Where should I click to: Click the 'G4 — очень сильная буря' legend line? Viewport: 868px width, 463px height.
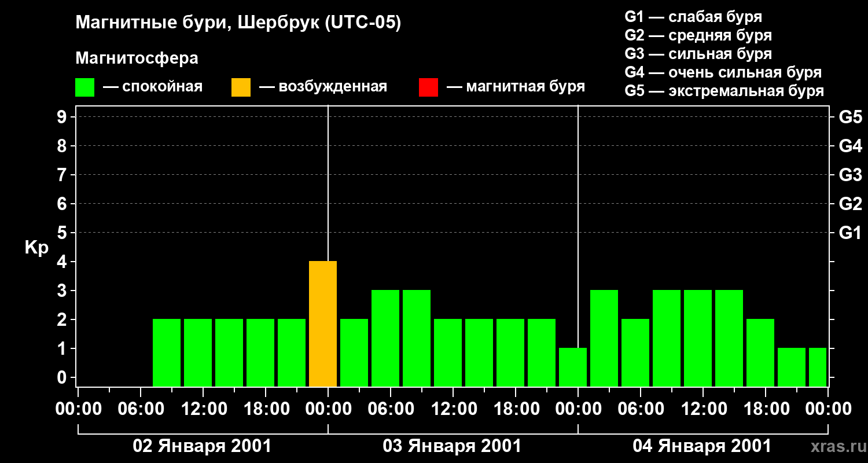pos(723,72)
